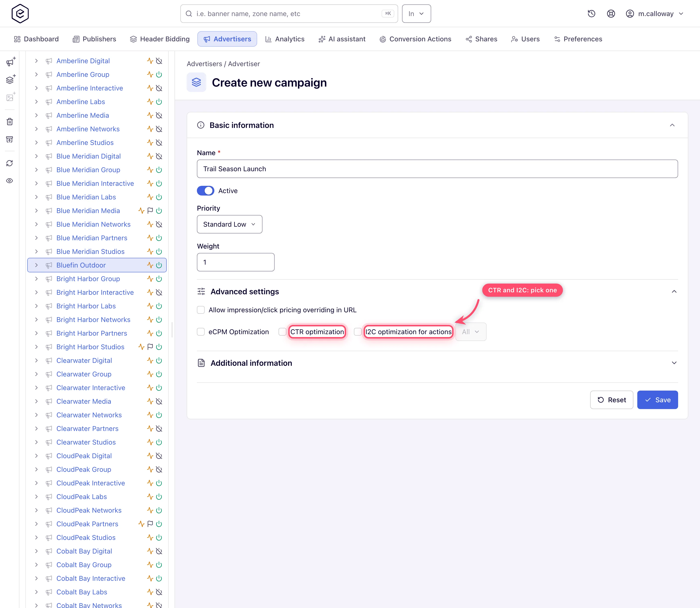Viewport: 700px width, 608px height.
Task: Click power icon for Bluefin Outdoor
Action: [159, 265]
